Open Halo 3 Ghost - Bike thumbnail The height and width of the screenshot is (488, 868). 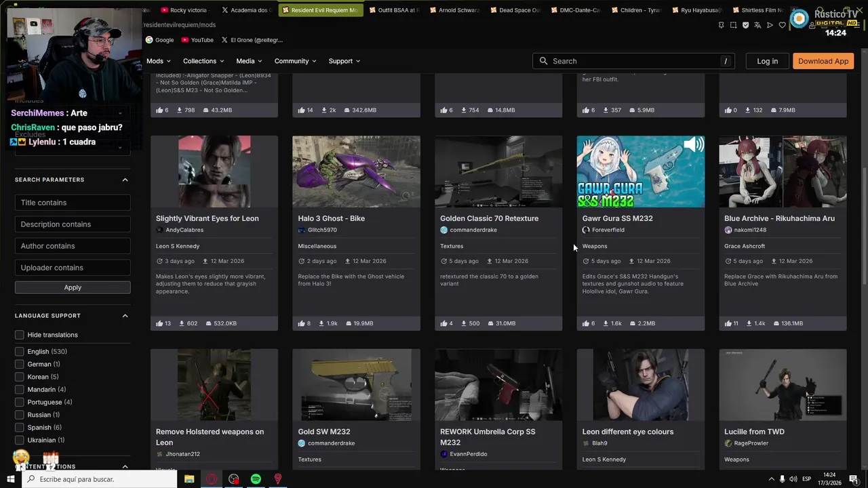[356, 171]
